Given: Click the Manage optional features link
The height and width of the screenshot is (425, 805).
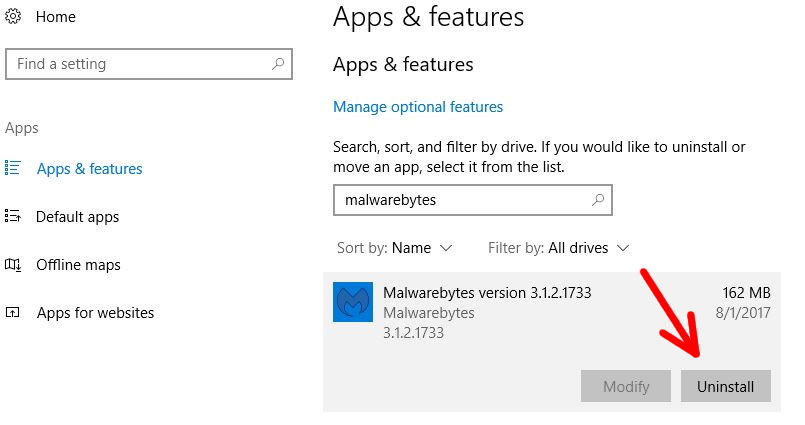Looking at the screenshot, I should [418, 107].
